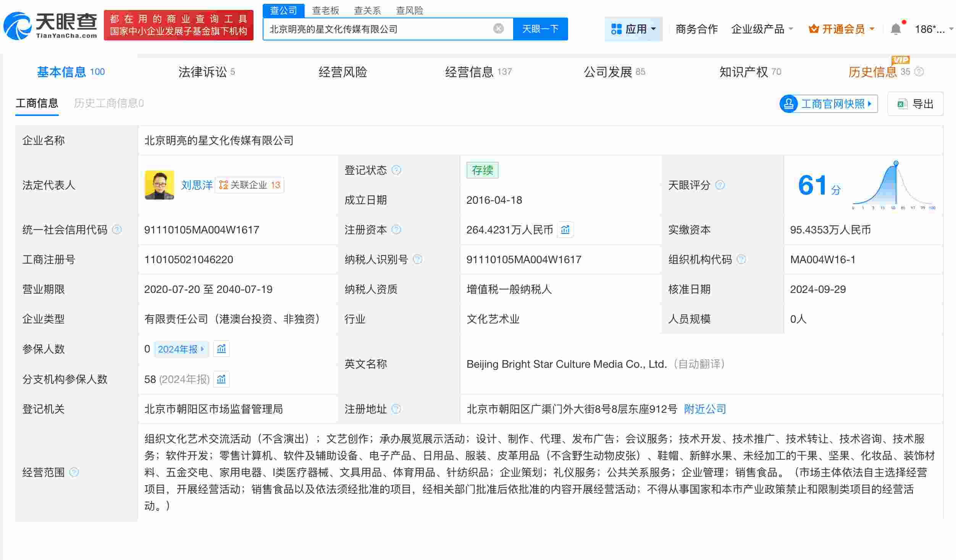956x560 pixels.
Task: Expand the 2024年报 selector
Action: point(181,349)
